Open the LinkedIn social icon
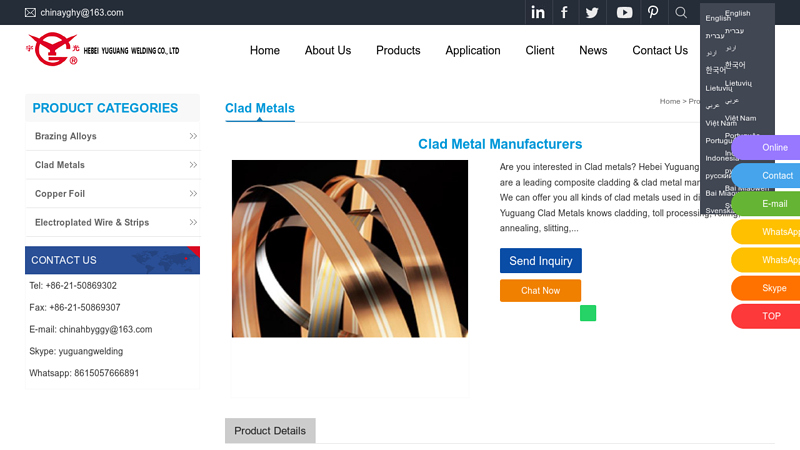800x450 pixels. 538,12
